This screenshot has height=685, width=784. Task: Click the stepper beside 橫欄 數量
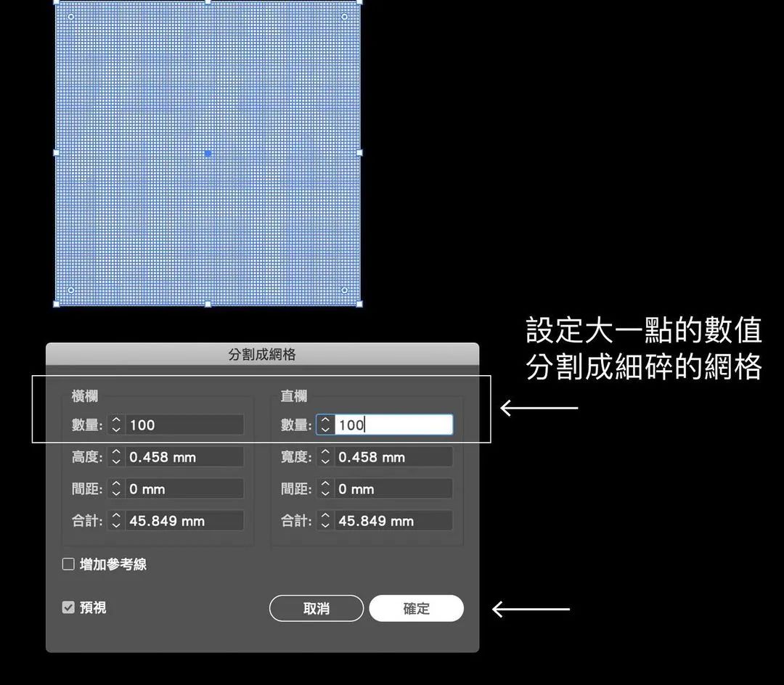(116, 425)
